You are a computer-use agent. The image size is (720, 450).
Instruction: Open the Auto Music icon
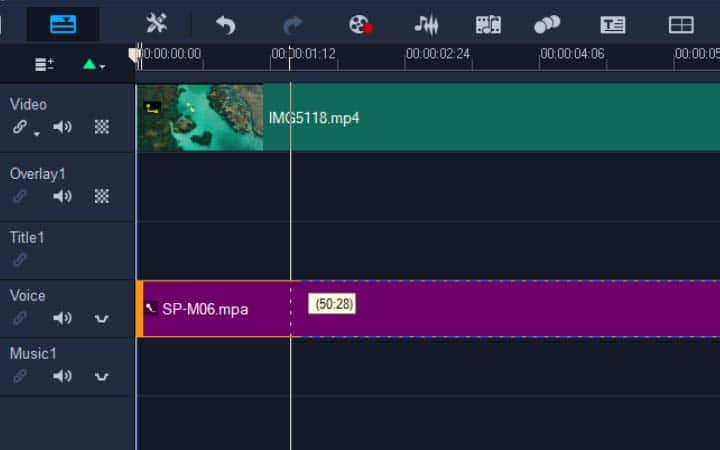pyautogui.click(x=488, y=25)
